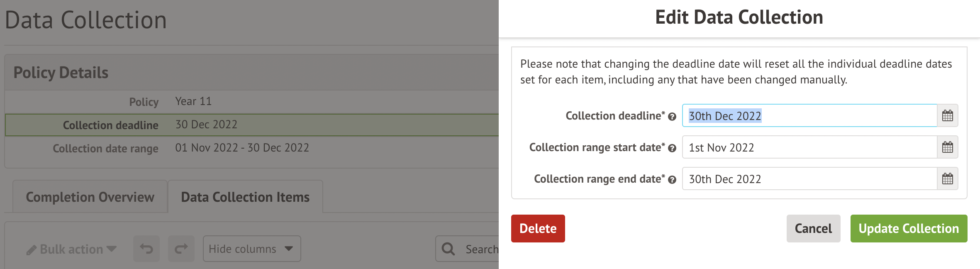Open the Collection deadline date picker calendar
Viewport: 980px width, 269px height.
(948, 115)
